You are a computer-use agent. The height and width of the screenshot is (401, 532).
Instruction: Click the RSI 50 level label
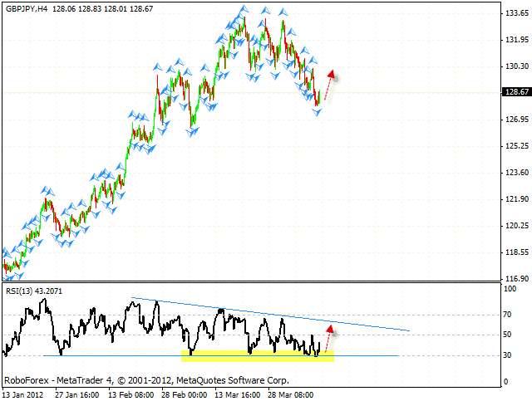point(509,335)
